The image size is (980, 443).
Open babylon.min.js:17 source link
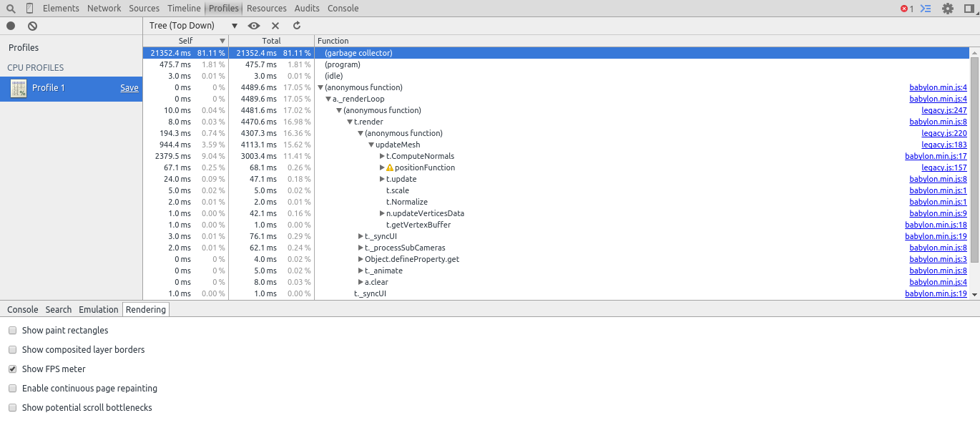(x=936, y=156)
